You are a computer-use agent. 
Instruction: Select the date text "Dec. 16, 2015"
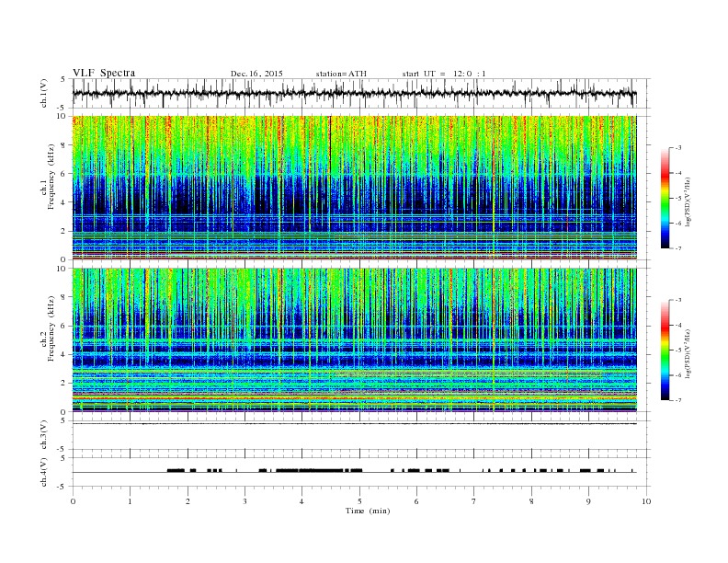pos(256,74)
